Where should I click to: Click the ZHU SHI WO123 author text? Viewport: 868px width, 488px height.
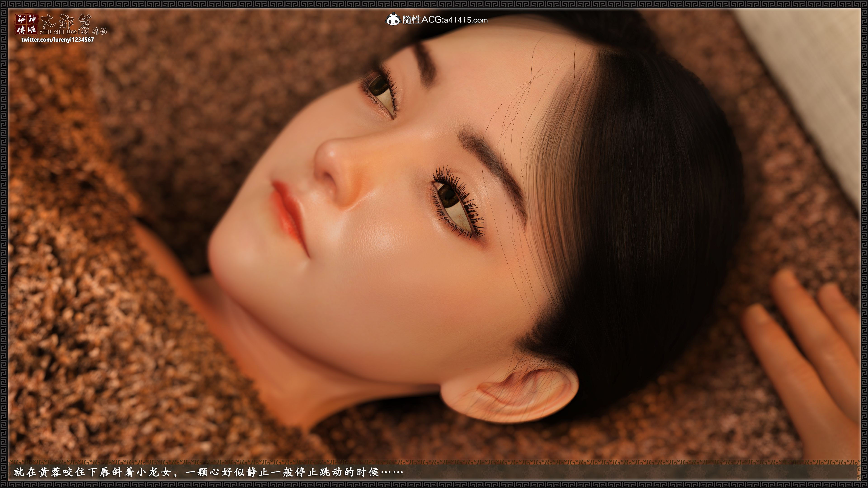[64, 32]
